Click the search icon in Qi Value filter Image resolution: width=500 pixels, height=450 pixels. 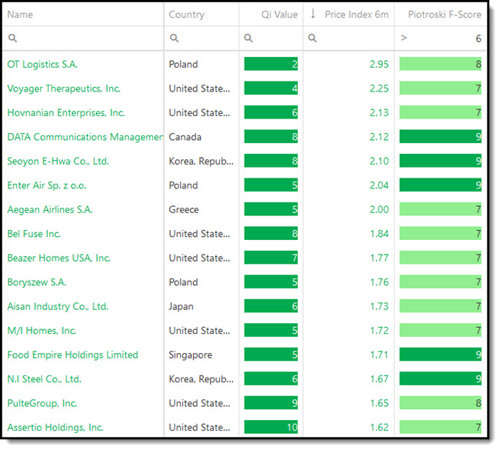pos(248,38)
